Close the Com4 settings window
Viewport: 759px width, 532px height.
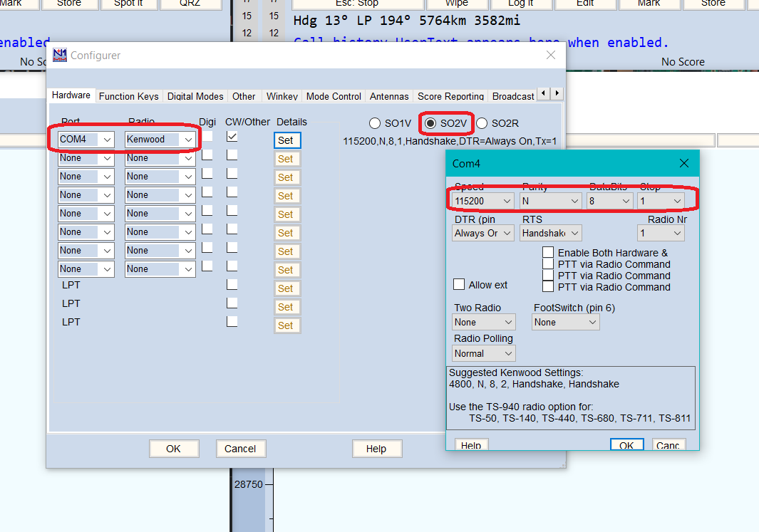pyautogui.click(x=684, y=164)
